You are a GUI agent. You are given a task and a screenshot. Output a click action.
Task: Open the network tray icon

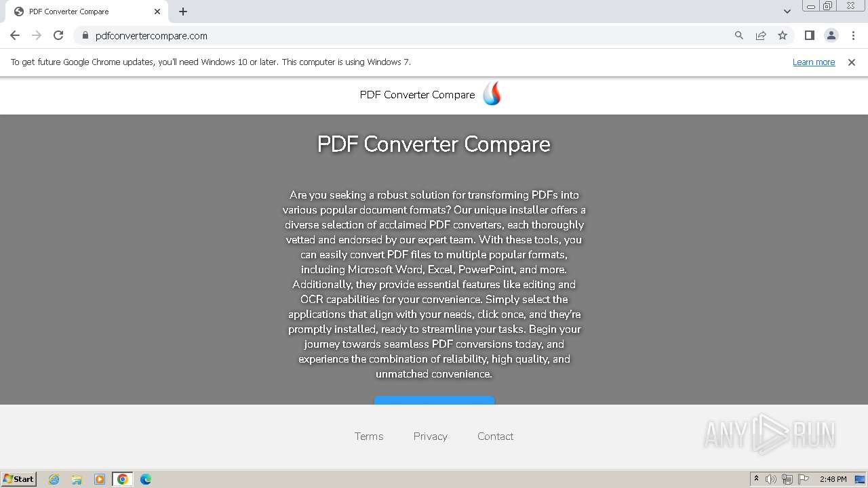tap(787, 479)
